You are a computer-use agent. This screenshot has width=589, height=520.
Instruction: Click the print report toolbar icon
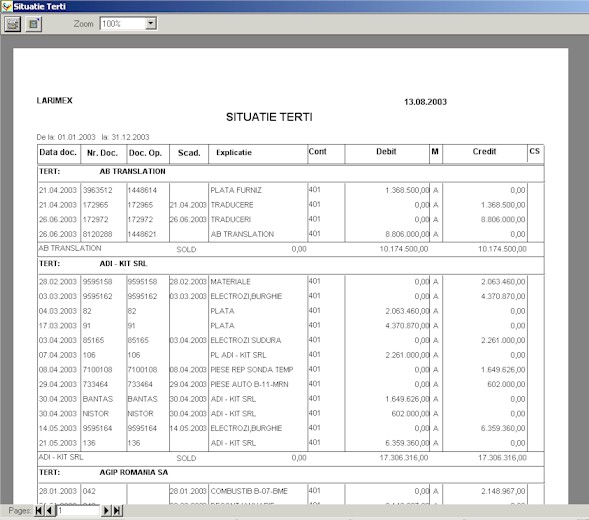click(12, 24)
